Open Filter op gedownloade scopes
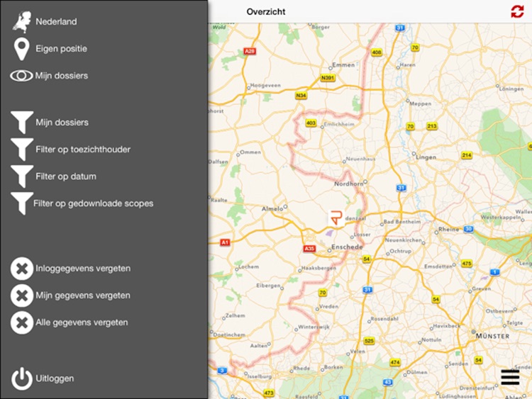 pyautogui.click(x=94, y=203)
